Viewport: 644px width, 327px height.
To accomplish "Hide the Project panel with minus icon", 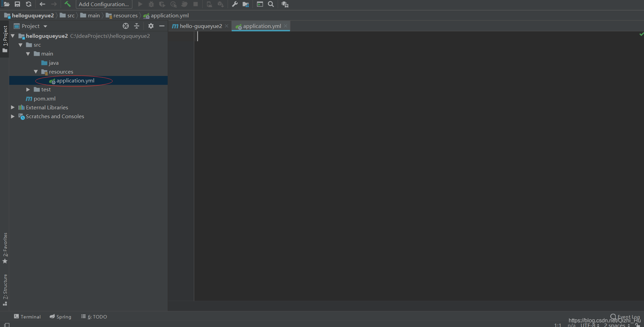I will click(162, 26).
